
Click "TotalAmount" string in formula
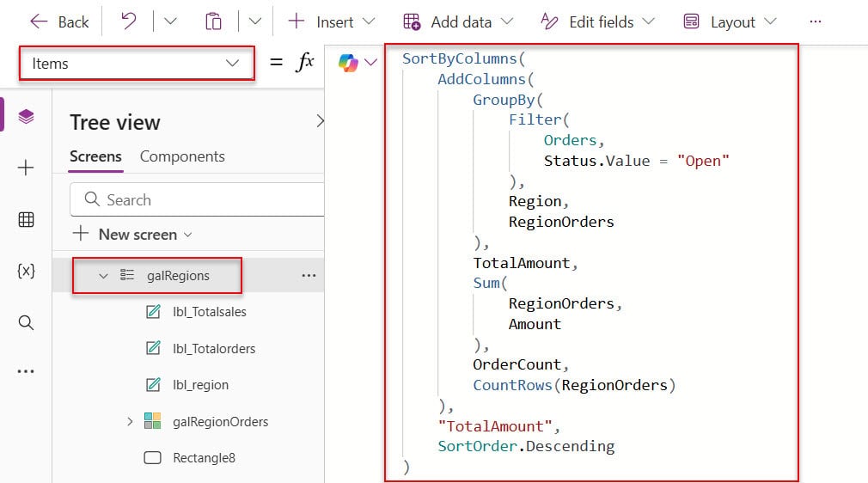(x=495, y=426)
